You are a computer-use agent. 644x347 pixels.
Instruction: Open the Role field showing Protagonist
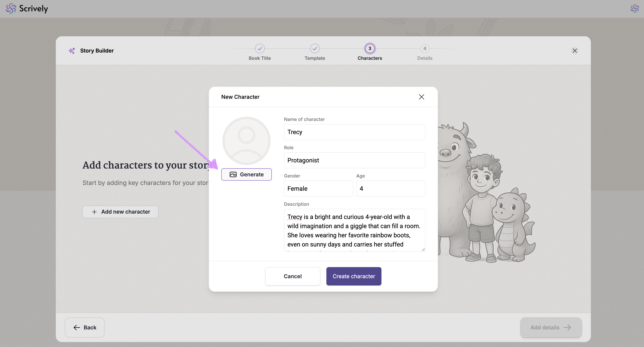(354, 160)
